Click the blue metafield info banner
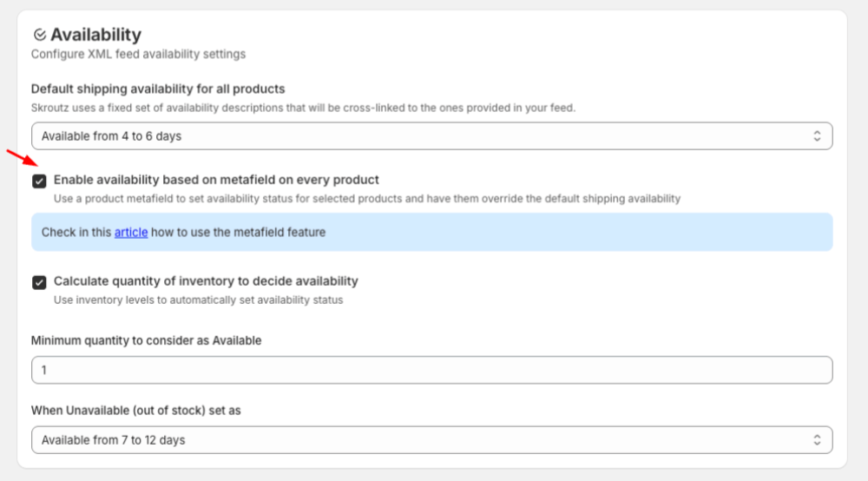Image resolution: width=868 pixels, height=481 pixels. [x=521, y=233]
